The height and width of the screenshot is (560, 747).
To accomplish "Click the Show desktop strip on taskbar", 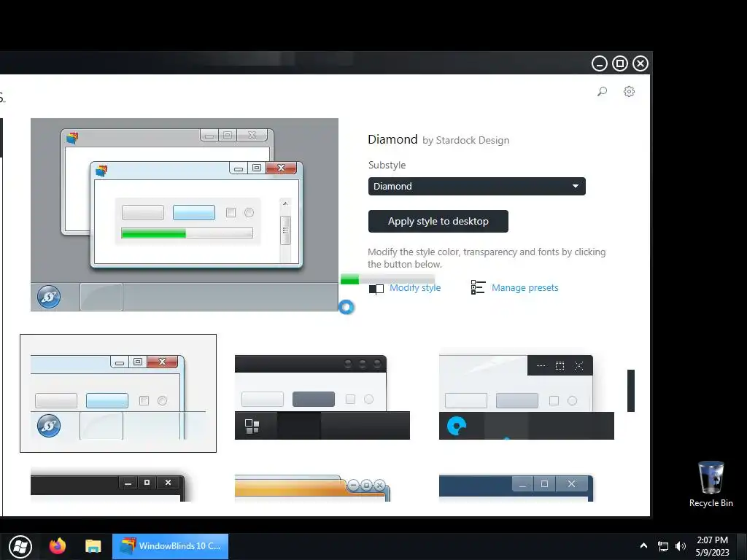I will click(742, 546).
